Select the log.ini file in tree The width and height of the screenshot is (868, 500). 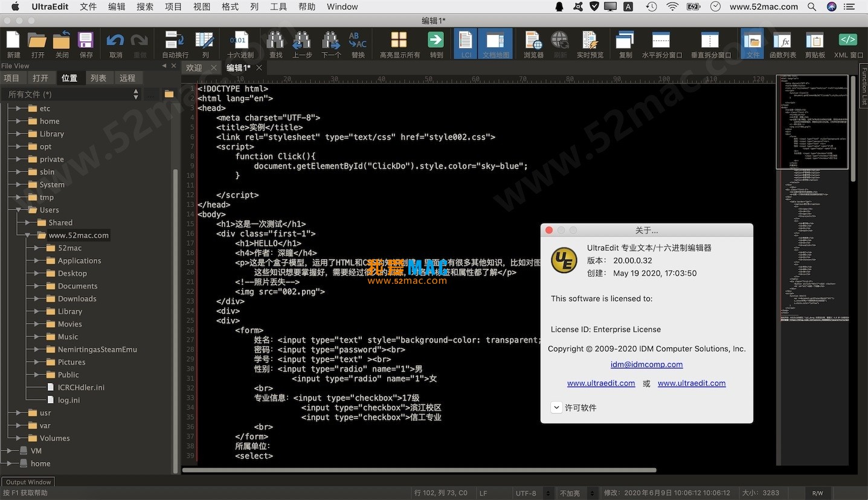[68, 400]
